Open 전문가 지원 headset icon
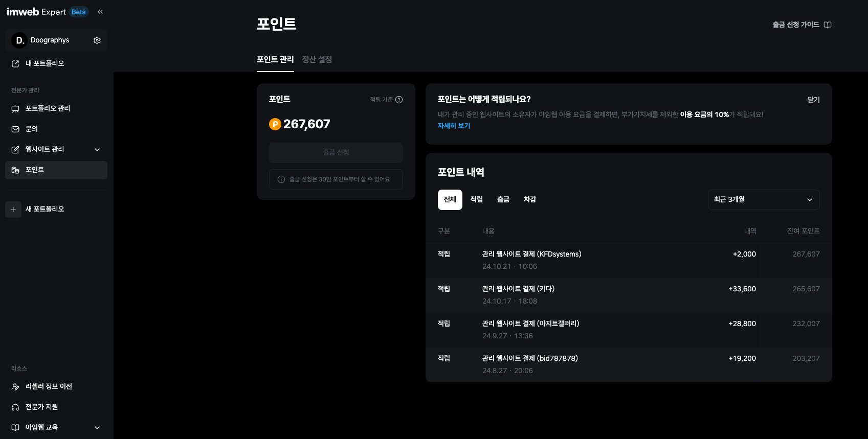The image size is (868, 439). coord(15,407)
